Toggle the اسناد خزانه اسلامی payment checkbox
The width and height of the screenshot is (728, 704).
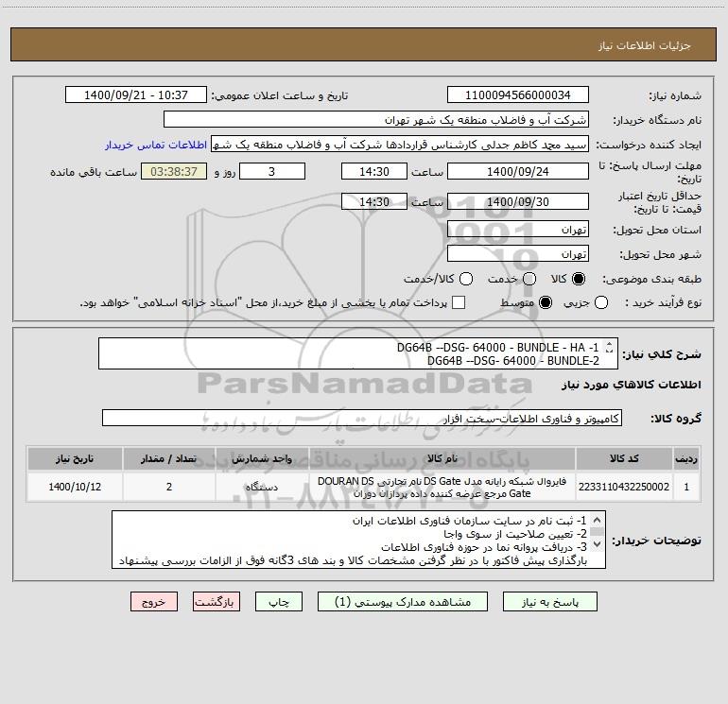[x=459, y=302]
